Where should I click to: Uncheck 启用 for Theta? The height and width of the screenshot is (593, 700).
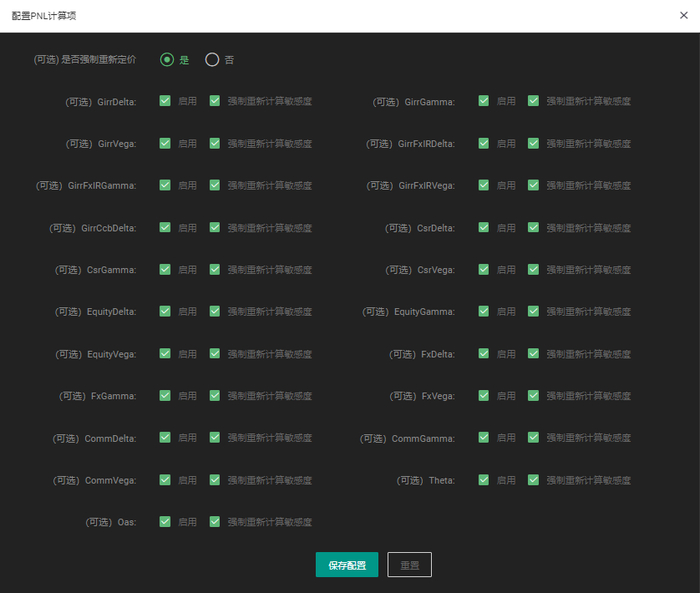click(x=483, y=480)
